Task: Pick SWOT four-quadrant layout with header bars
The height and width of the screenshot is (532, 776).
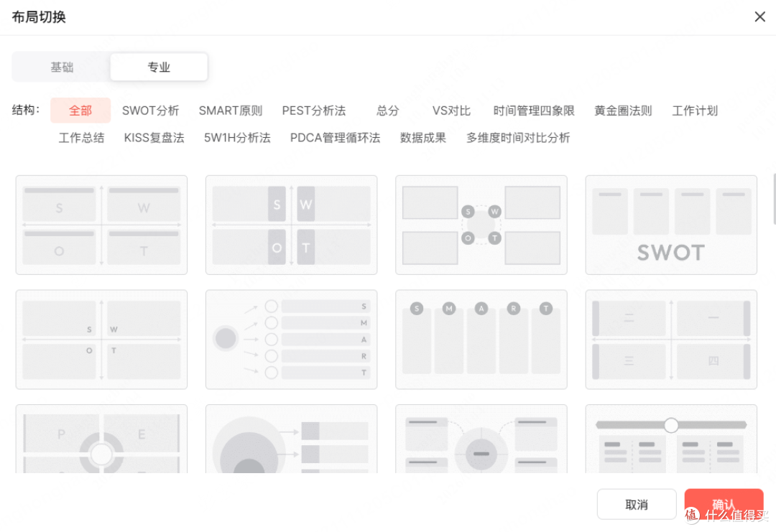Action: pyautogui.click(x=101, y=225)
